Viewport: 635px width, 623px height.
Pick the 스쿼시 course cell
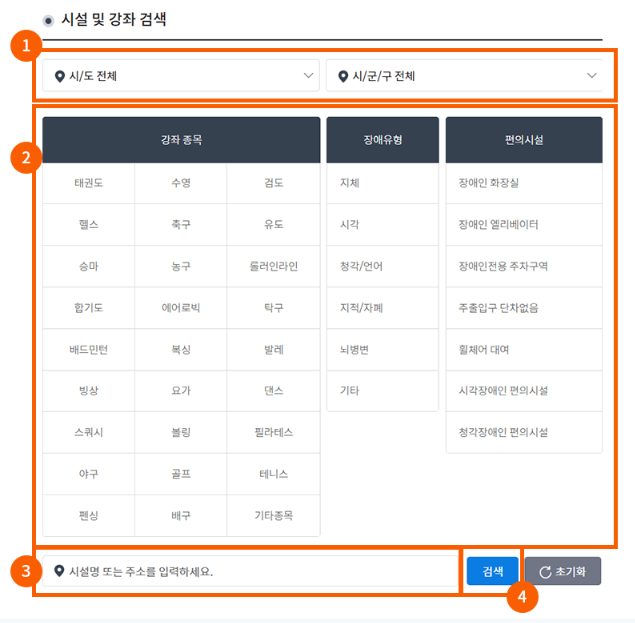point(89,433)
